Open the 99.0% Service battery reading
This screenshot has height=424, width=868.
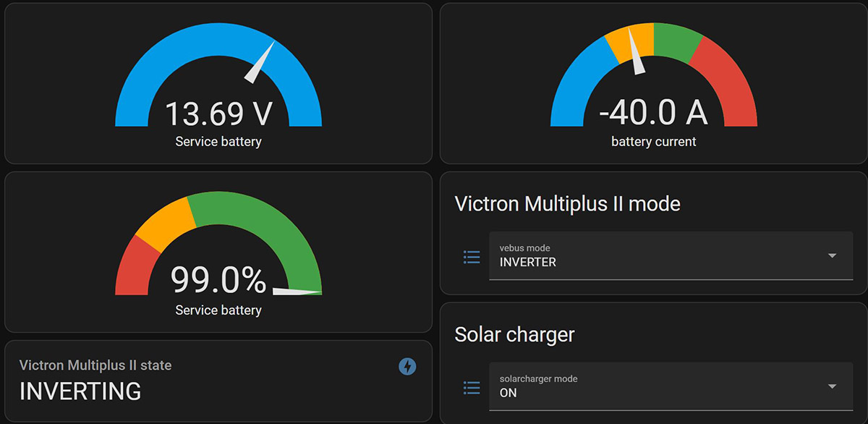click(218, 281)
